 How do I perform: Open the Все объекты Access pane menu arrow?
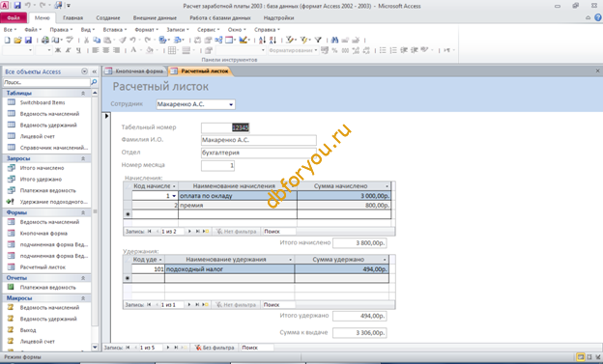point(85,71)
